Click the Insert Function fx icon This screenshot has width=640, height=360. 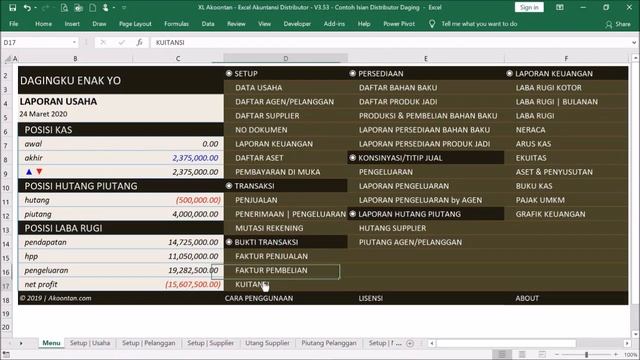[x=139, y=42]
